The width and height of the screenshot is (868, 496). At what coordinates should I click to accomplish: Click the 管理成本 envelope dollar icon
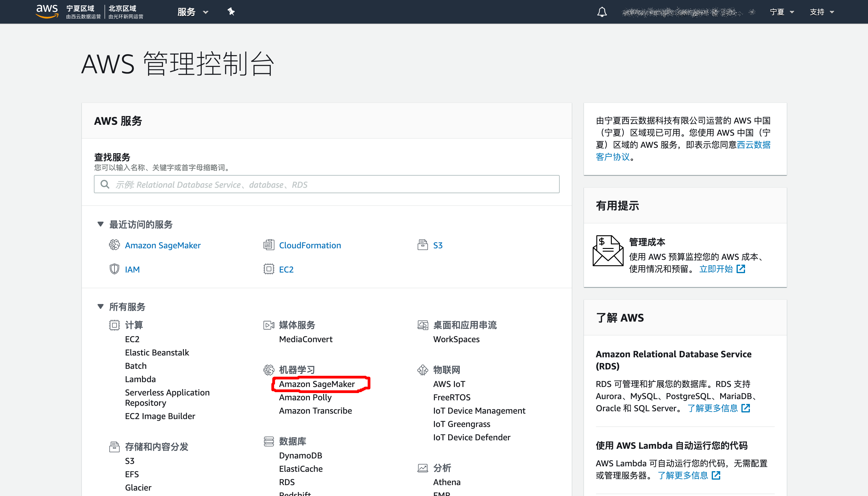click(x=608, y=250)
